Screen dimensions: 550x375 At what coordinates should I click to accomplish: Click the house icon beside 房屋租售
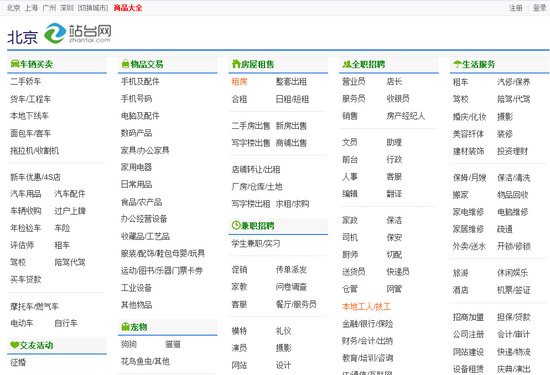(x=236, y=63)
